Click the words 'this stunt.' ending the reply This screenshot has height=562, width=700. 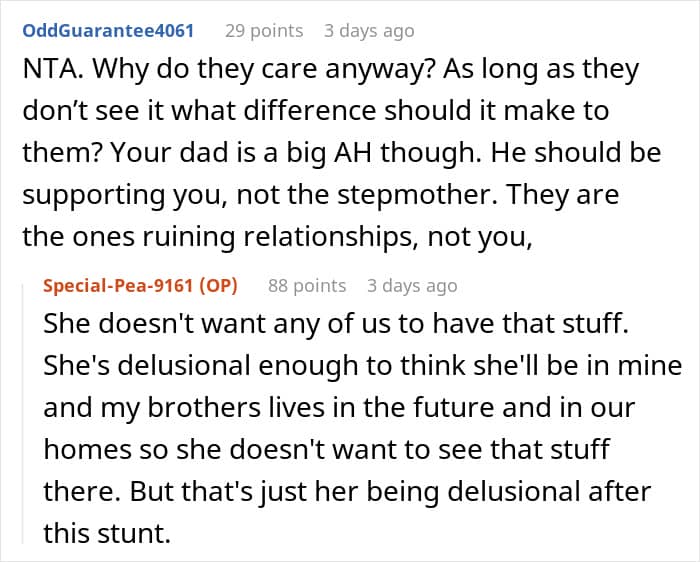click(x=108, y=532)
